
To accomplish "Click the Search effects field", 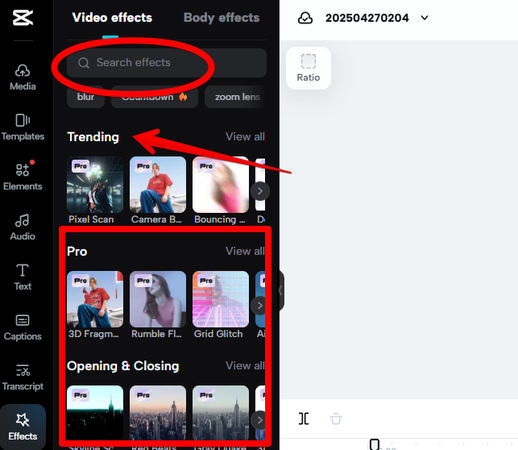I will (x=167, y=63).
